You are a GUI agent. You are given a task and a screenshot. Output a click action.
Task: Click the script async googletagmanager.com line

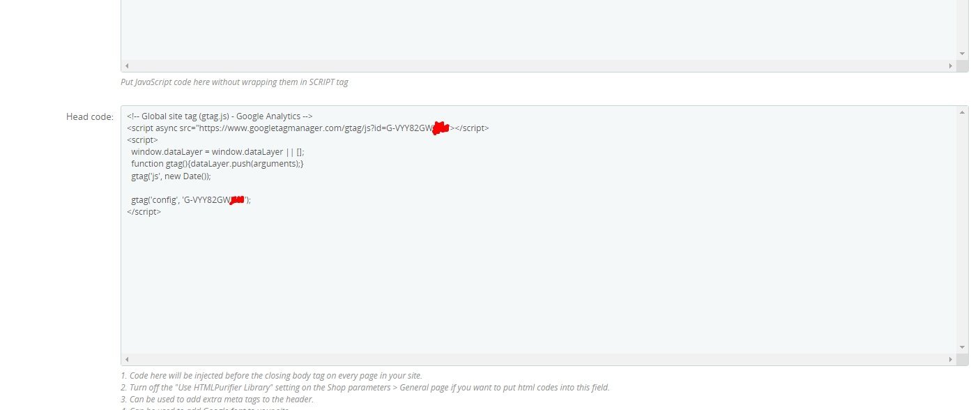pos(308,128)
